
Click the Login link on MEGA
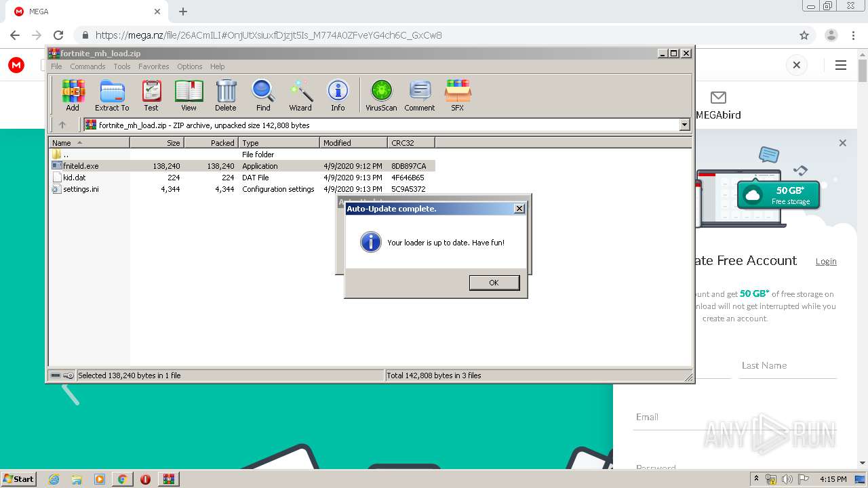click(826, 262)
